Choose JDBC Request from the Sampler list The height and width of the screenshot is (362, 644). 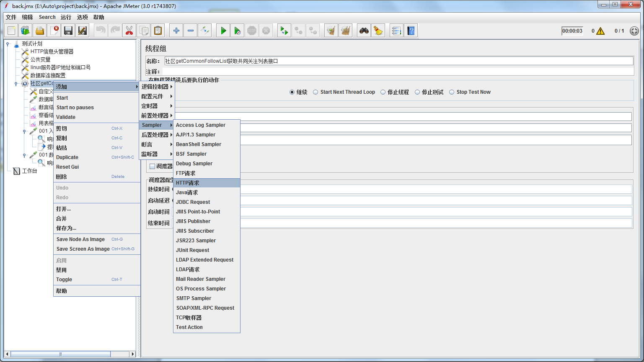(207, 202)
